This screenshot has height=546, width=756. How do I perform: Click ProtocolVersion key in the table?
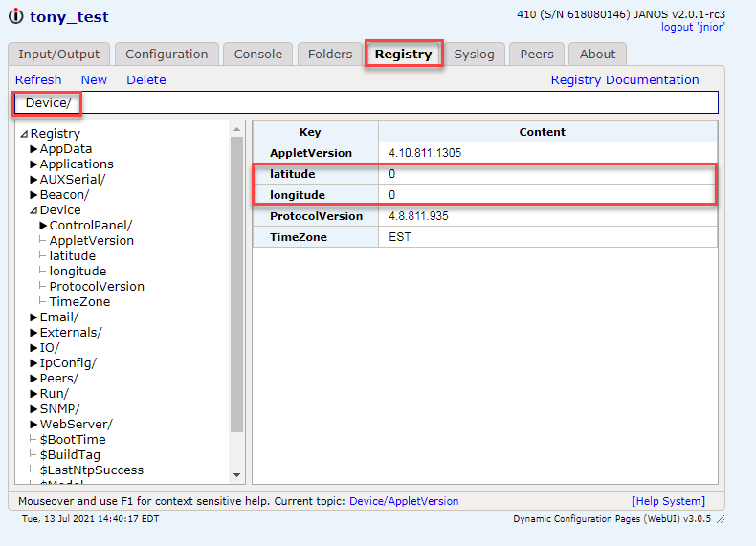click(316, 216)
